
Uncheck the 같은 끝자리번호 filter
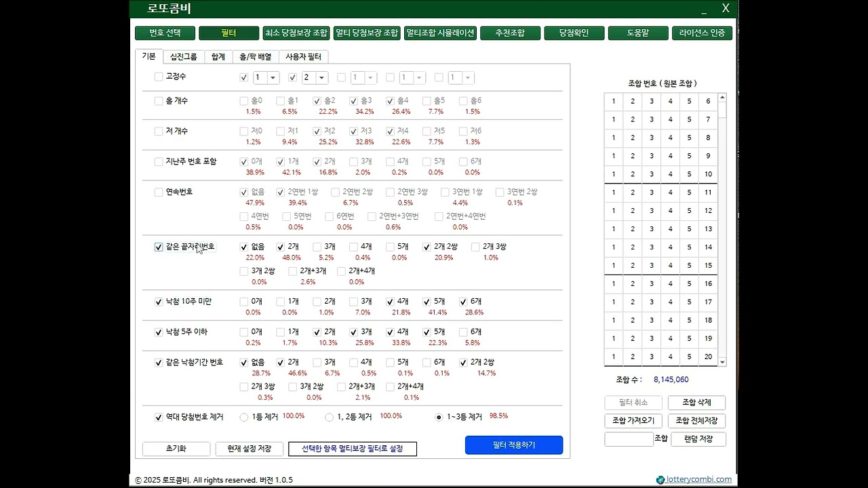[x=159, y=247]
